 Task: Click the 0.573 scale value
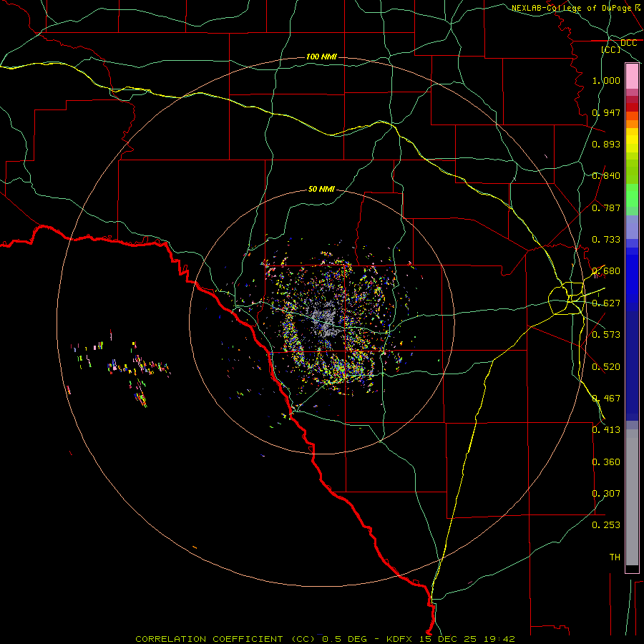tap(606, 335)
